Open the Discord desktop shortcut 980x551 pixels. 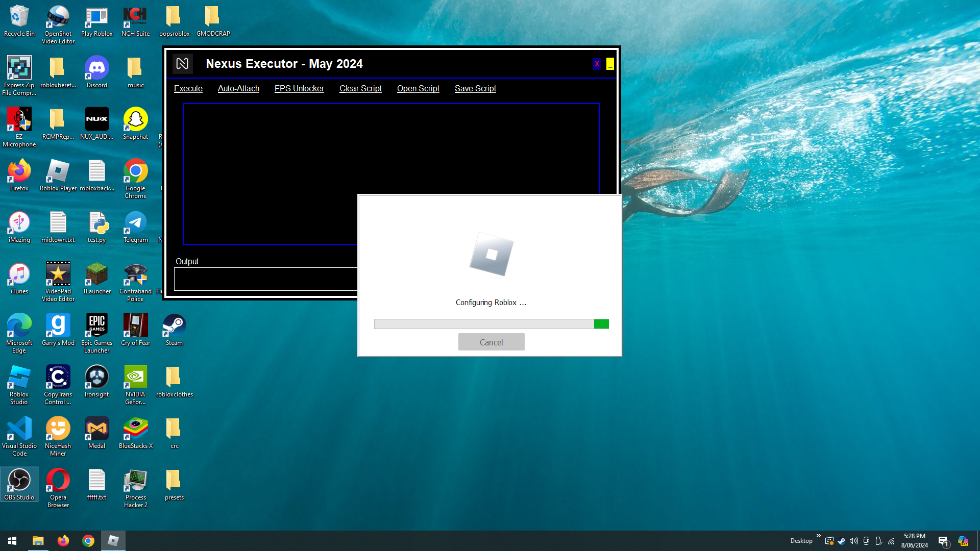tap(96, 68)
